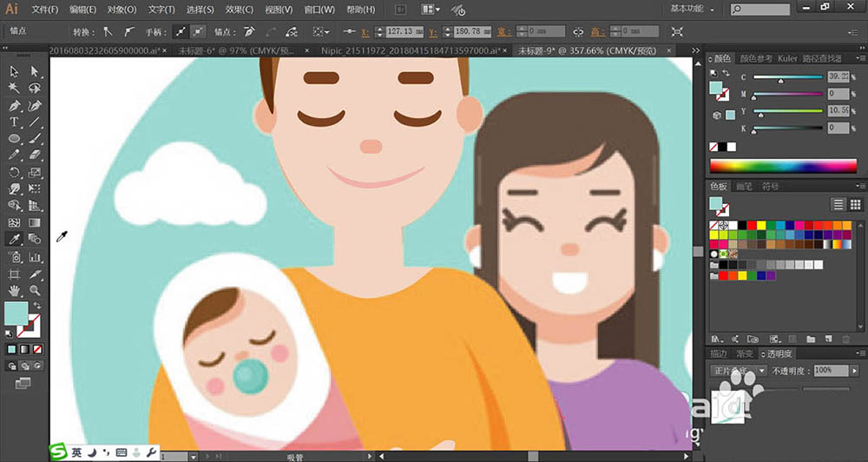Show more document tabs with double arrow
This screenshot has height=462, width=868.
(x=696, y=50)
